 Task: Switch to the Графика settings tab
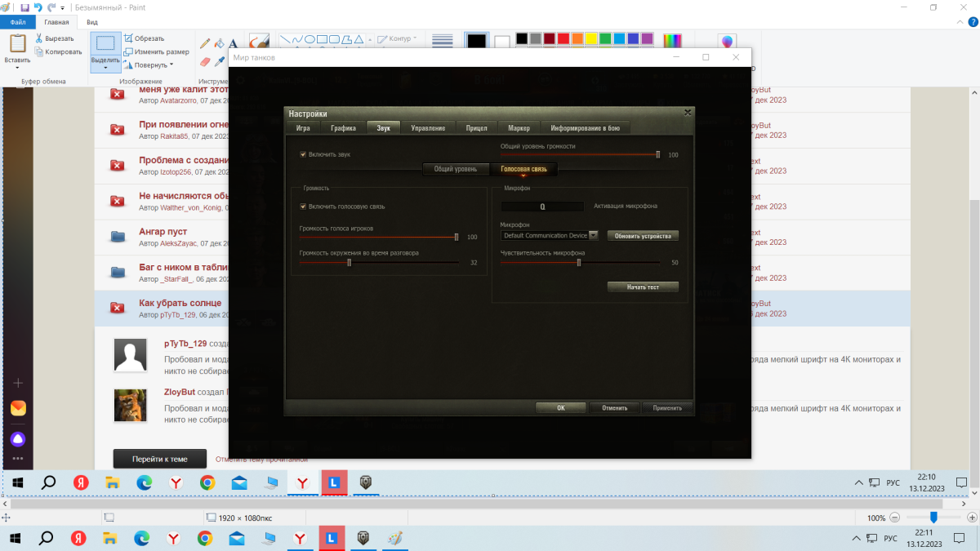[x=343, y=128]
